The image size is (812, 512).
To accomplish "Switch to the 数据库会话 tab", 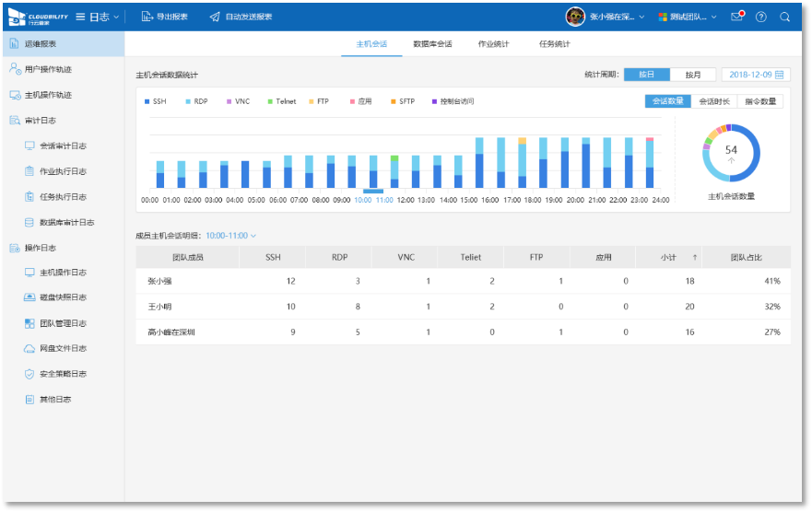I will pyautogui.click(x=432, y=44).
